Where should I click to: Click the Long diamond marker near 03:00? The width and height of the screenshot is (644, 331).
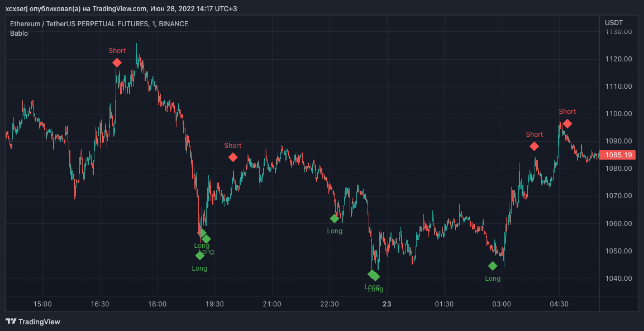tap(493, 266)
